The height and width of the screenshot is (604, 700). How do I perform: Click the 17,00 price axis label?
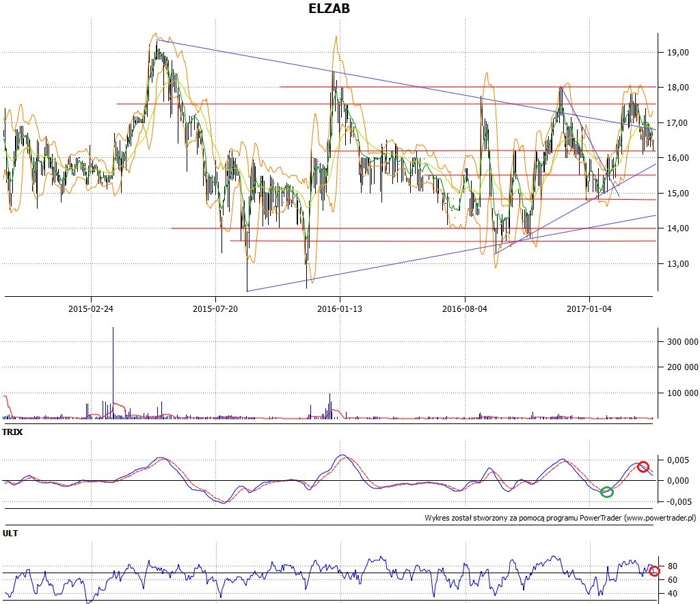point(678,123)
